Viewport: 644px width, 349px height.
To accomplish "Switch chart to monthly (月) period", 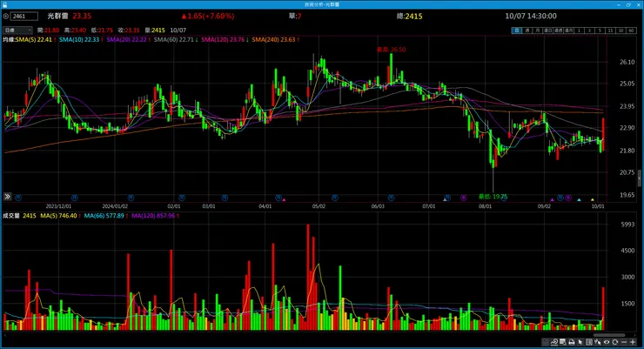I will click(537, 30).
